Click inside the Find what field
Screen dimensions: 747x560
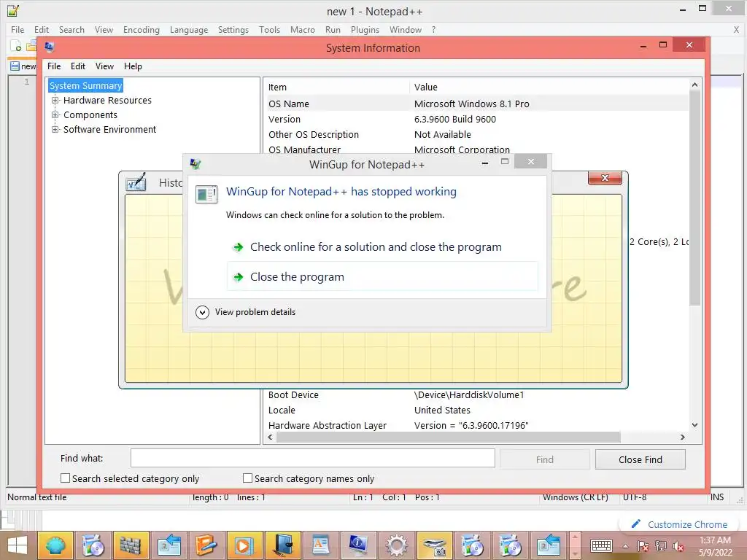pos(312,458)
